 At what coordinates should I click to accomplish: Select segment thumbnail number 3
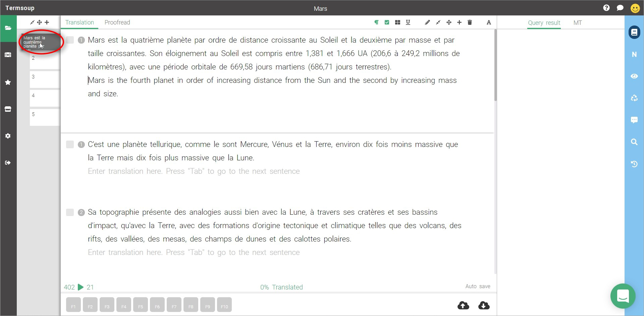pos(45,80)
